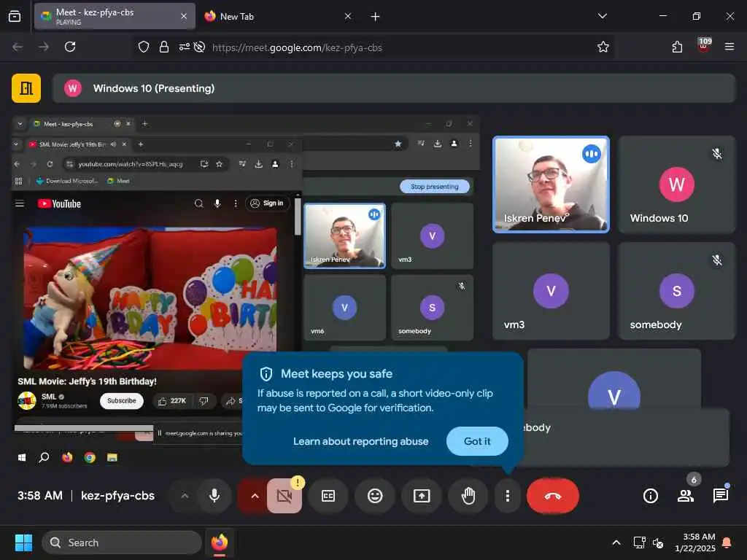This screenshot has width=747, height=560.
Task: Click Got it button
Action: point(477,441)
